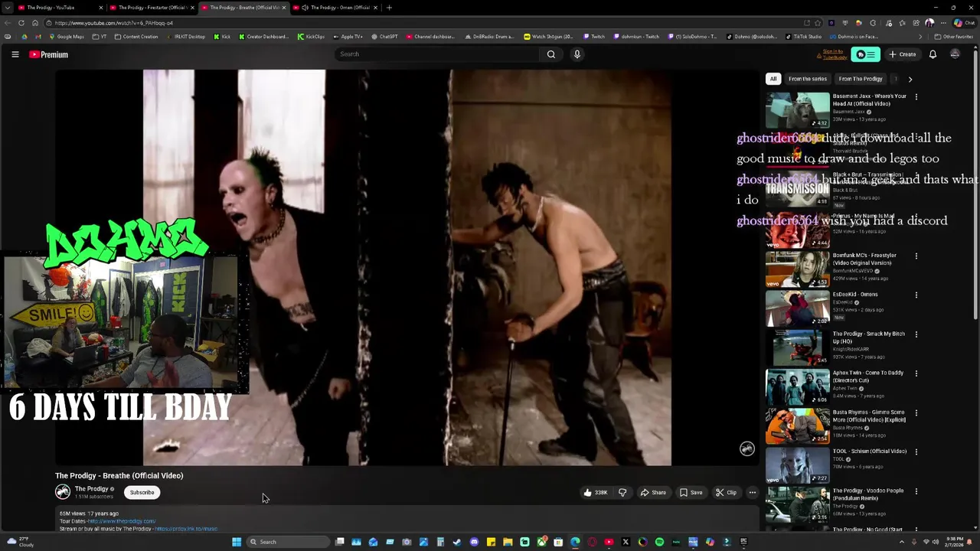
Task: Open The Prodigy channel avatar
Action: pos(63,492)
